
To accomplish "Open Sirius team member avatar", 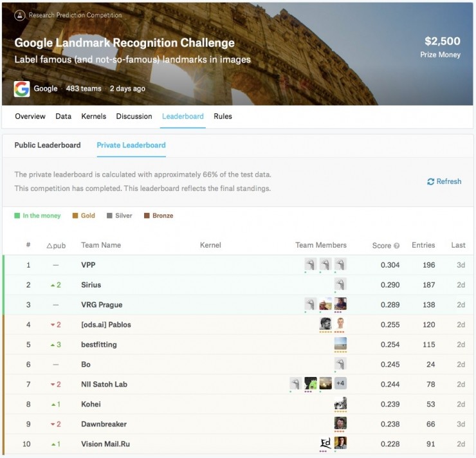I will [340, 284].
